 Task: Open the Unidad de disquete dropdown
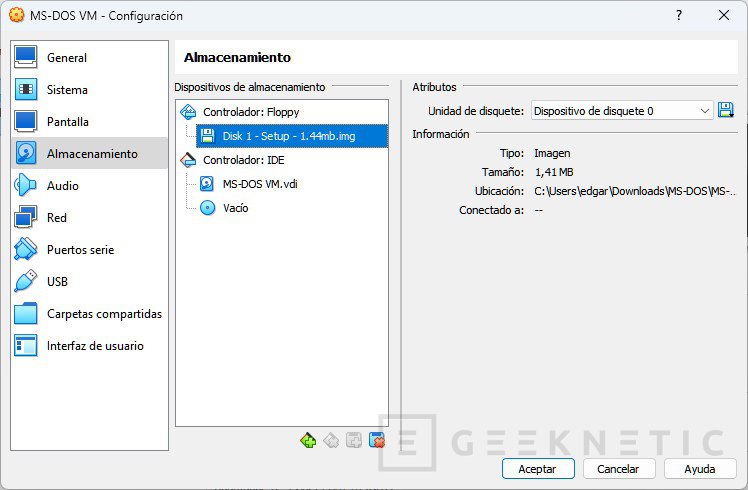pos(622,111)
